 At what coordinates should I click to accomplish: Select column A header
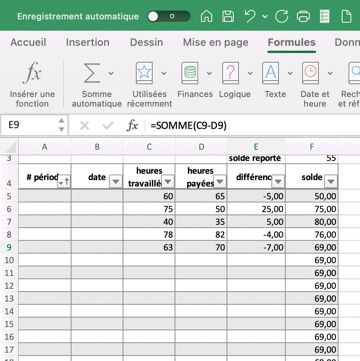click(45, 147)
